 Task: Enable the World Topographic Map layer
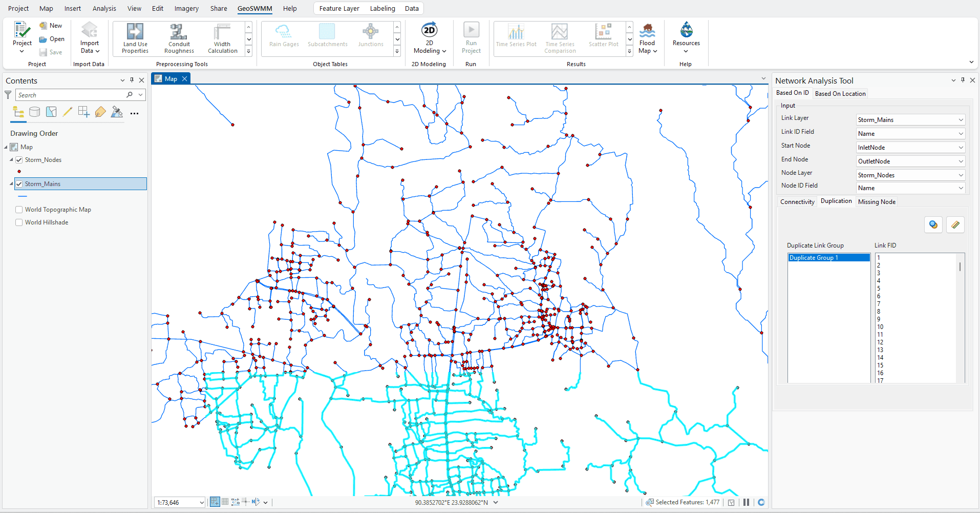pos(19,209)
